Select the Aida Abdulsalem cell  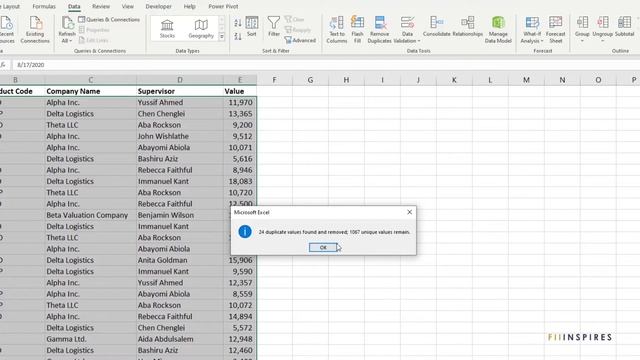pyautogui.click(x=180, y=339)
